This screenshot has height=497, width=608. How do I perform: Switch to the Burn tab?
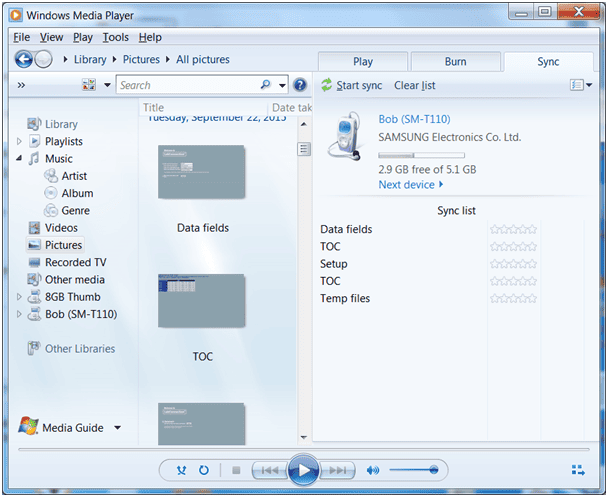click(456, 62)
